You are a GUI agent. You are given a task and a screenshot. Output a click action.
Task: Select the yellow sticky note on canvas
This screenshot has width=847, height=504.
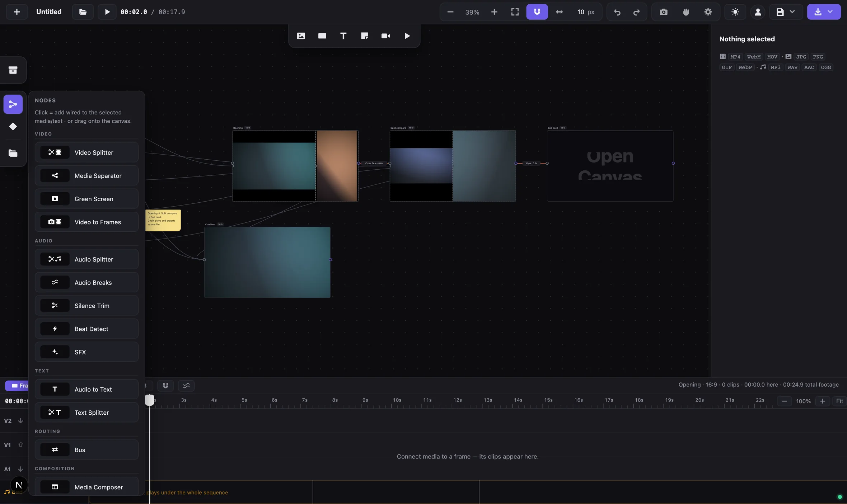pyautogui.click(x=163, y=220)
